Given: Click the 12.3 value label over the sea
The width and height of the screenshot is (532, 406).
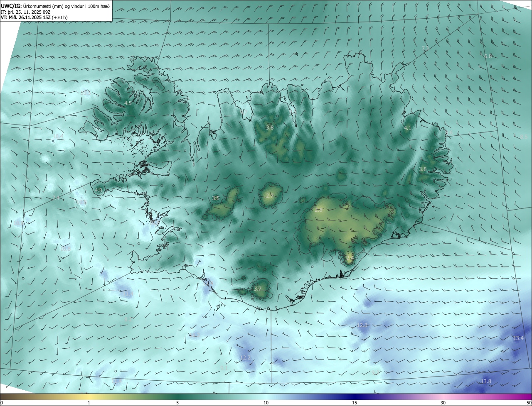Looking at the screenshot, I should tap(362, 325).
